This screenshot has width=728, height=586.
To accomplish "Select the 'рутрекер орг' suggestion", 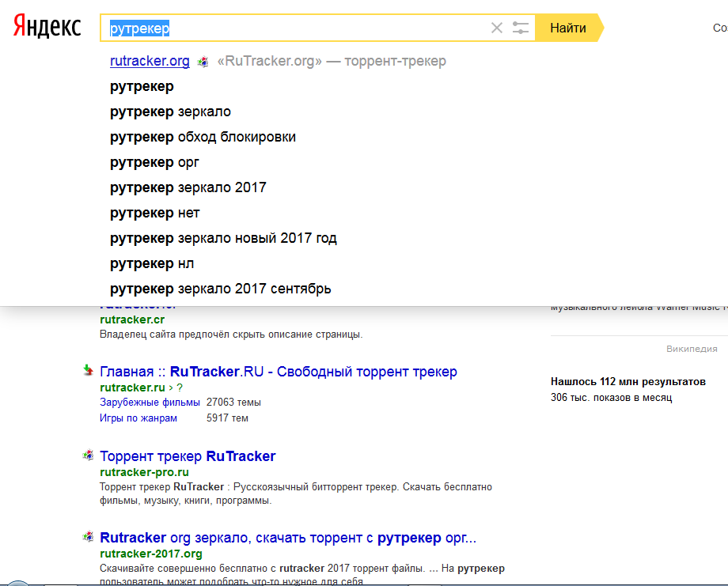I will 154,162.
